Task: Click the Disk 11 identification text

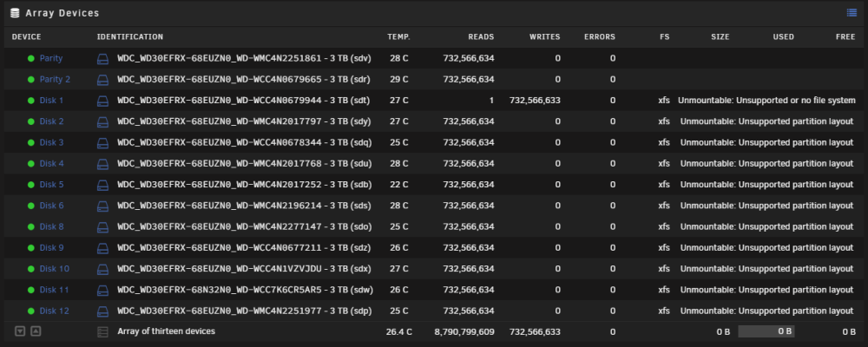Action: coord(246,290)
